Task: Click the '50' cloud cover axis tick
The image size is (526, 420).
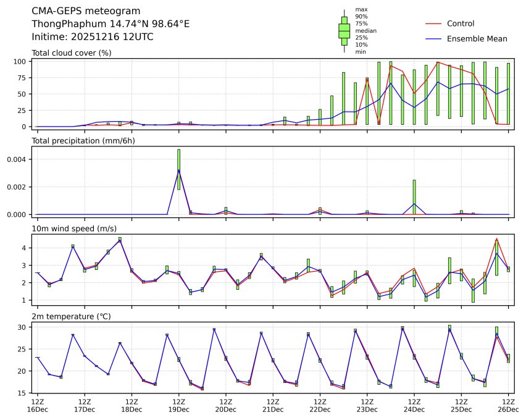Action: pyautogui.click(x=22, y=94)
